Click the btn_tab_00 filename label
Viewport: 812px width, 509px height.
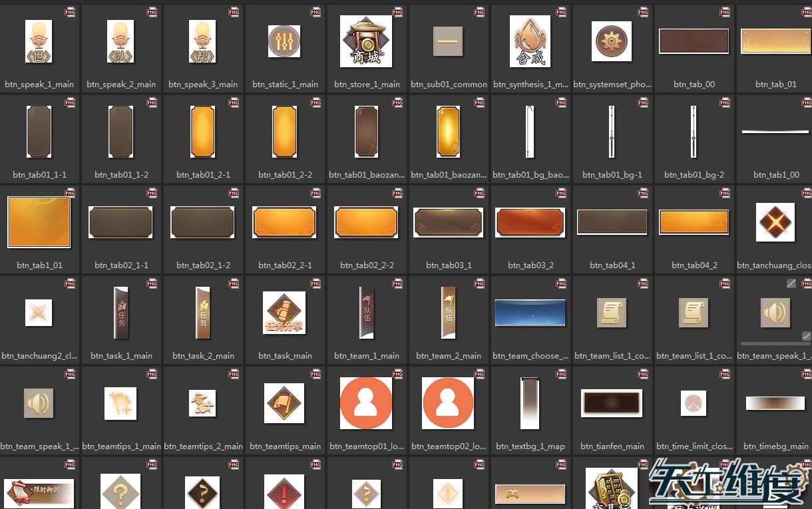[x=694, y=85]
